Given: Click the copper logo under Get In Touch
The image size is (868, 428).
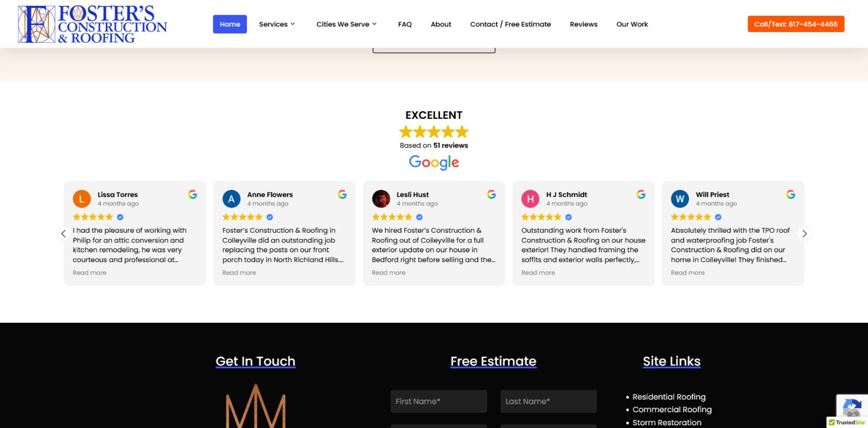Looking at the screenshot, I should [256, 406].
